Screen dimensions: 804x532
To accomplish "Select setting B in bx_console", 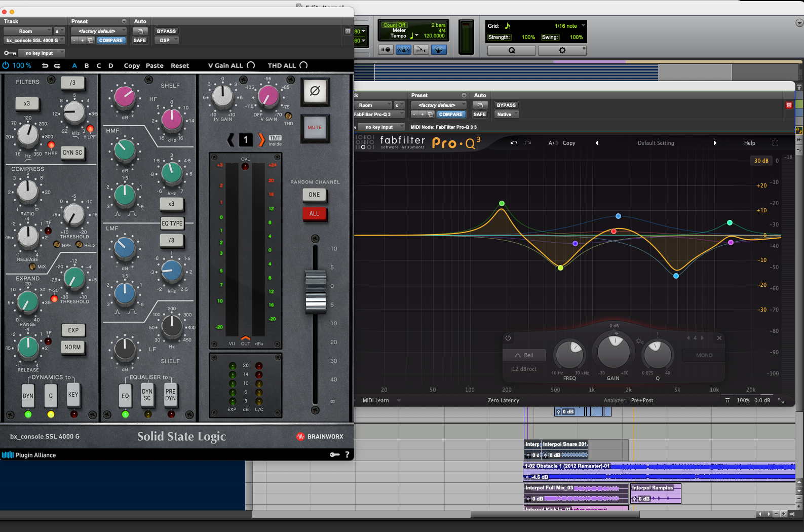I will pos(87,66).
